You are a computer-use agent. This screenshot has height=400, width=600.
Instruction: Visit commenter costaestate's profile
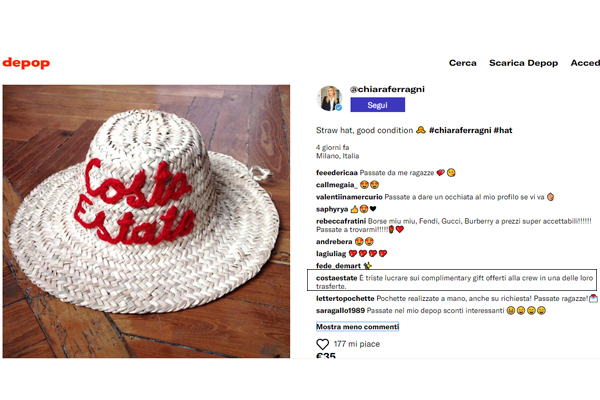click(344, 276)
